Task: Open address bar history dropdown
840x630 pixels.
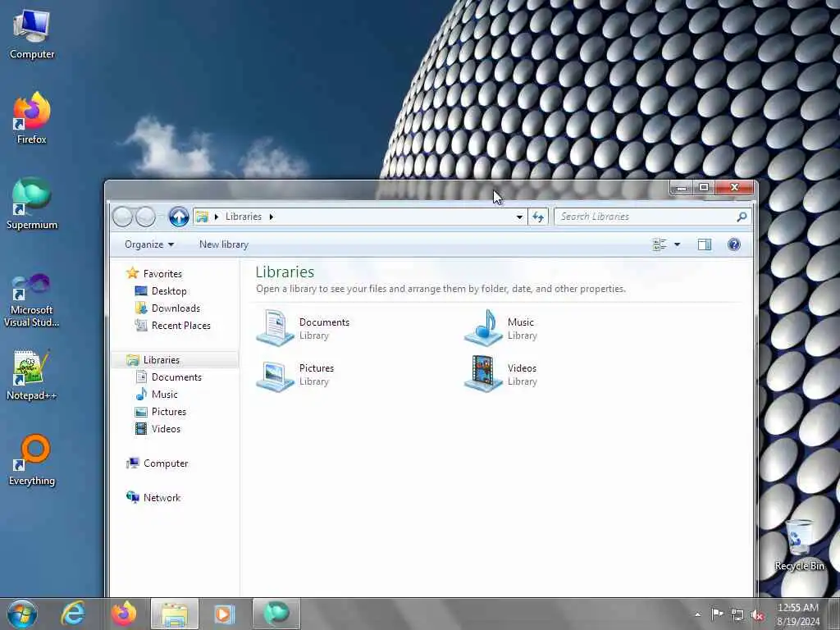Action: point(519,217)
